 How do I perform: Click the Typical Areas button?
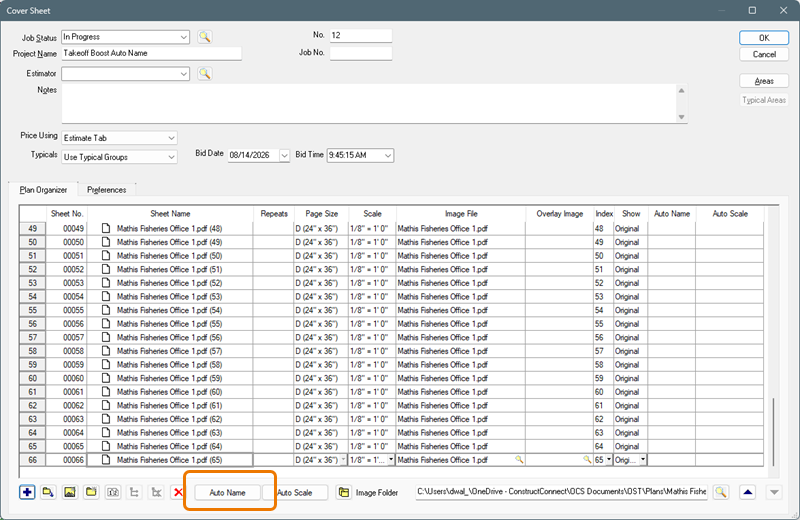(764, 100)
